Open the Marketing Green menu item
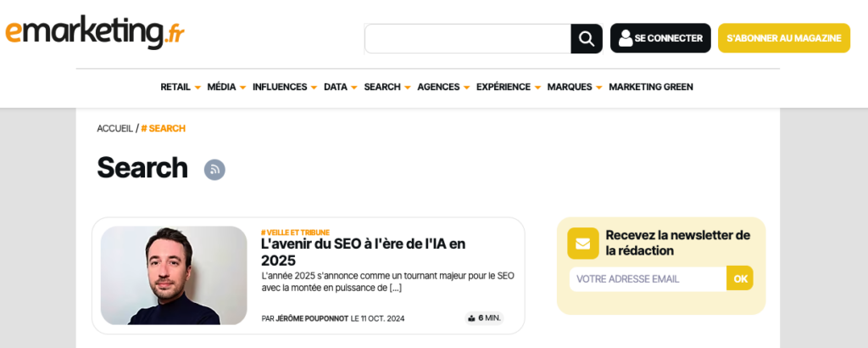Screen dimensions: 868x348 pos(650,87)
